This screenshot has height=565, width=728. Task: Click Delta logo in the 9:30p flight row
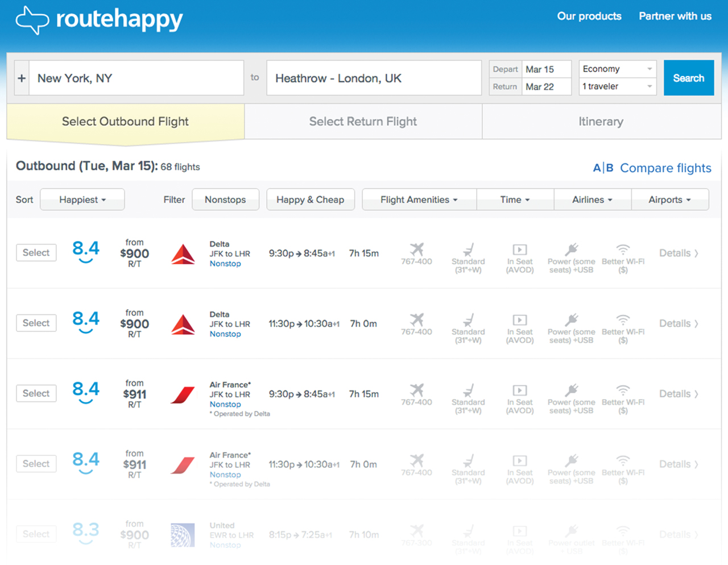pyautogui.click(x=183, y=254)
